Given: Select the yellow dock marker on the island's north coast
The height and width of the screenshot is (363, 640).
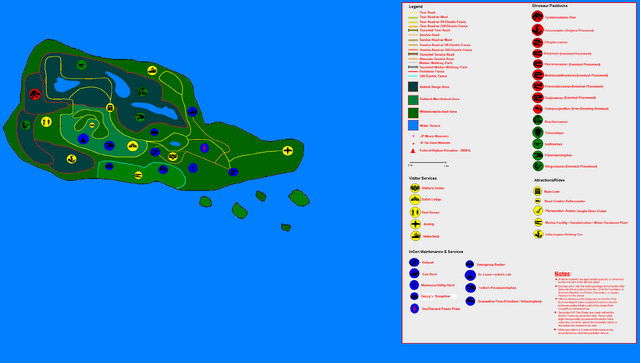Looking at the screenshot, I should click(x=152, y=70).
